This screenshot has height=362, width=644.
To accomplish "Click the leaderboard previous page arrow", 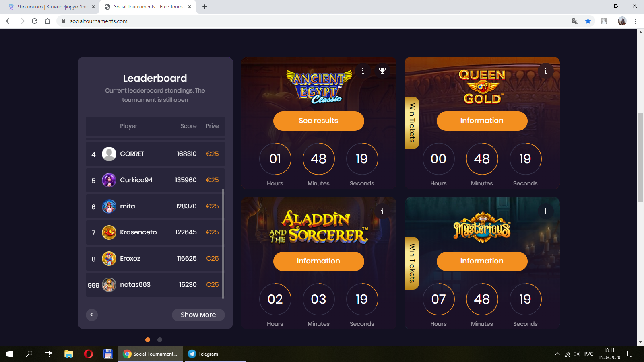I will pos(92,315).
